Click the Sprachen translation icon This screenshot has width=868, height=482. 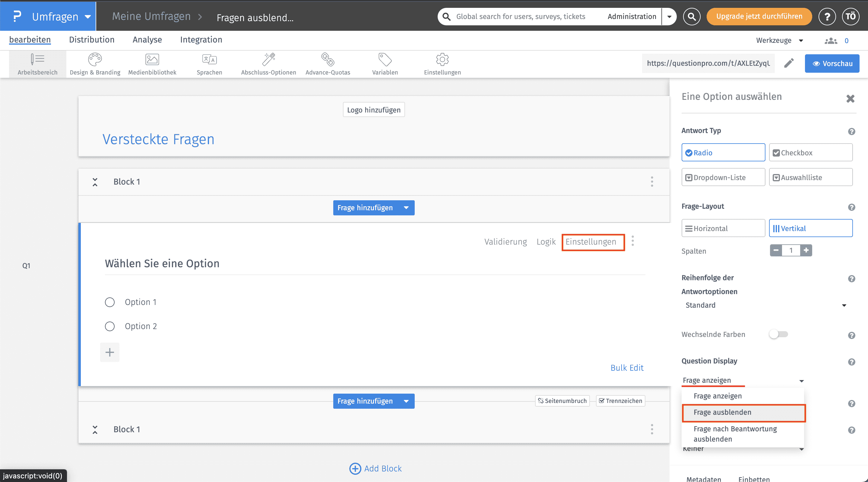209,60
